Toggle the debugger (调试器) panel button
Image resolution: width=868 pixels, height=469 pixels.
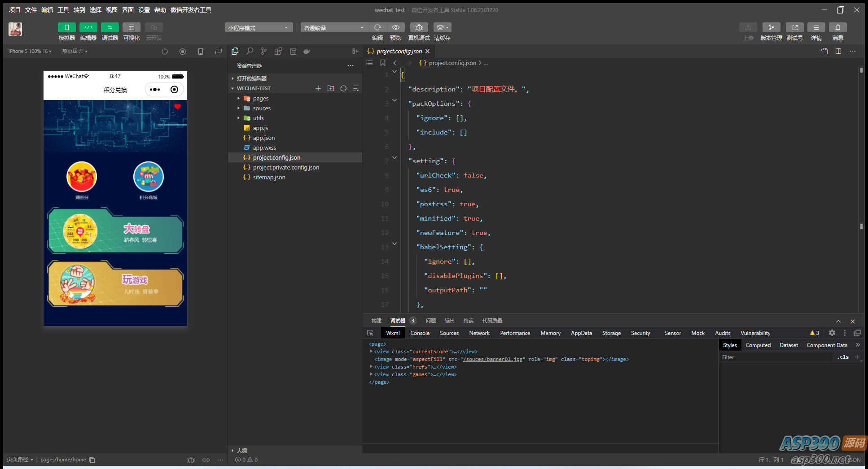pos(110,28)
